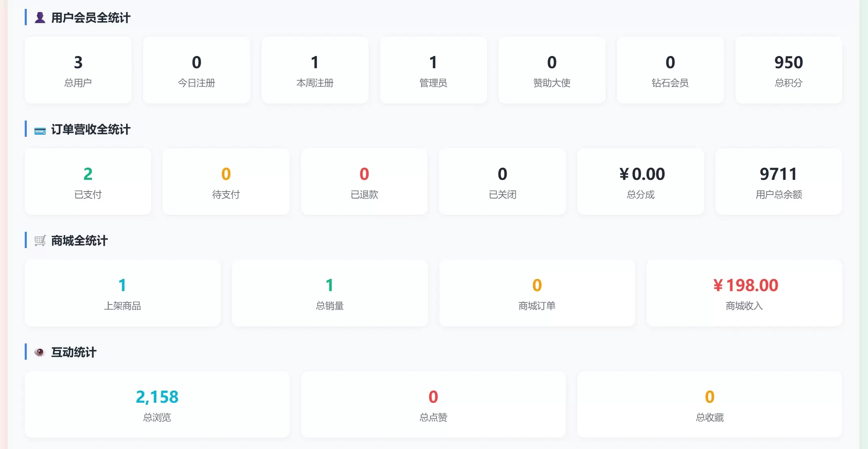Screen dimensions: 868x449
Task: Click the shopping cart icon beside 商城全统计
Action: [40, 241]
